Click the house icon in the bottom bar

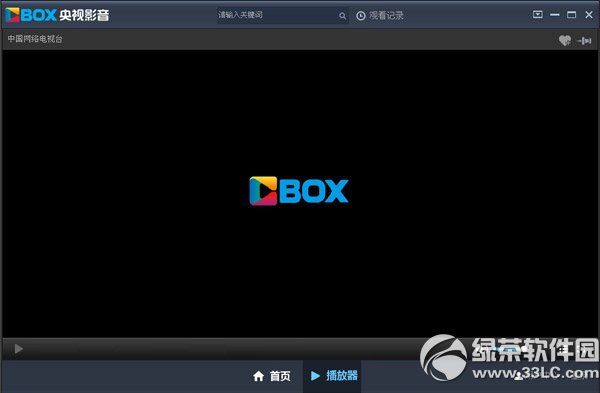tap(258, 376)
